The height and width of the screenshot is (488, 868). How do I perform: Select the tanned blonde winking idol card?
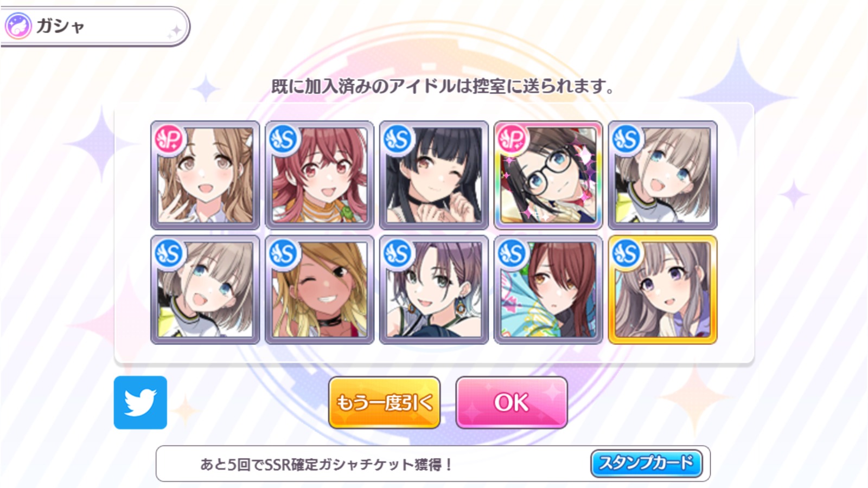(x=319, y=290)
